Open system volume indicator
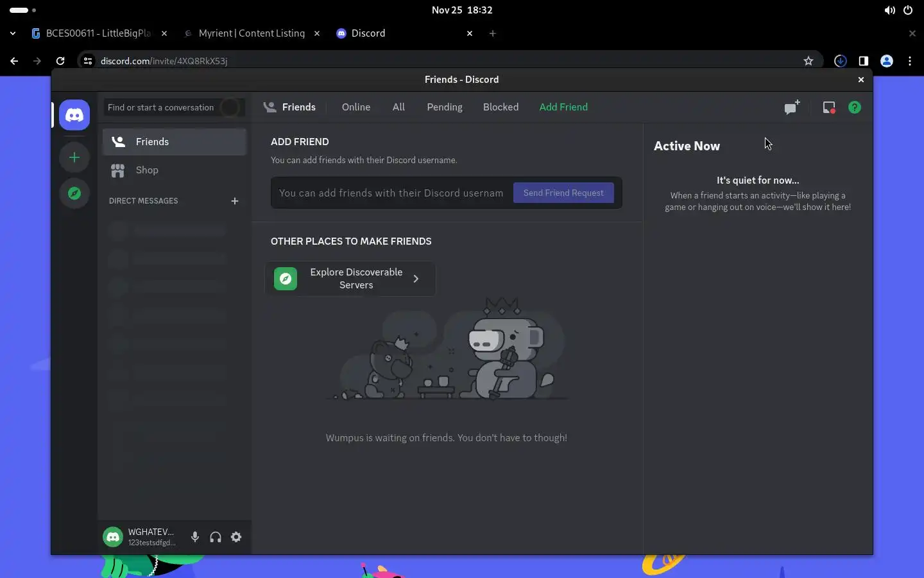Screen dimensions: 924x578 pos(889,10)
